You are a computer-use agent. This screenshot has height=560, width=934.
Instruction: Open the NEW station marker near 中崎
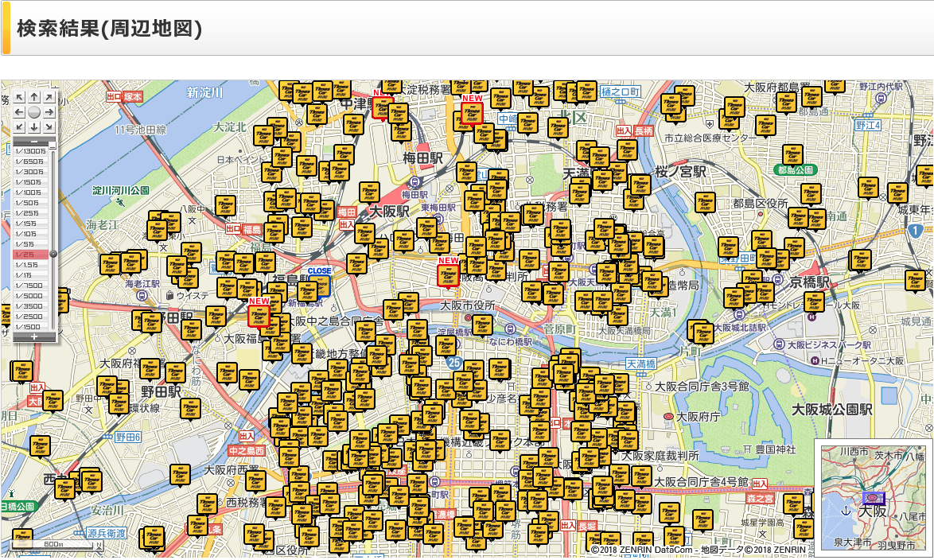pyautogui.click(x=472, y=113)
